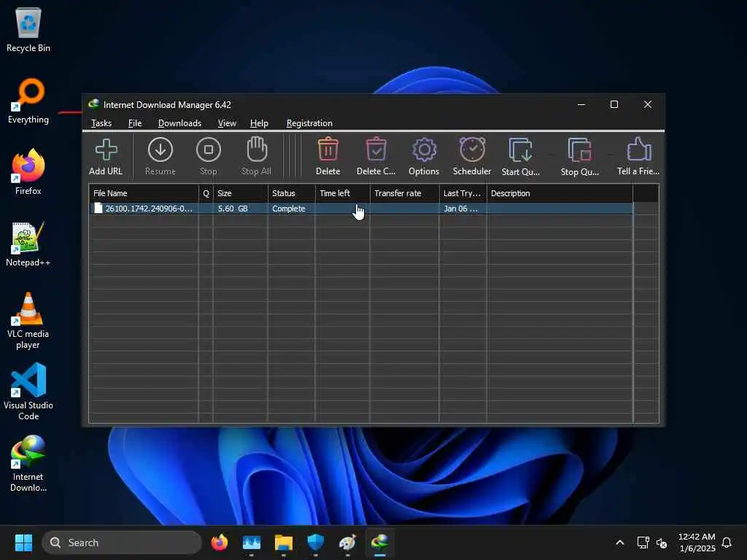Viewport: 747px width, 560px height.
Task: Sort by Transfer rate column header
Action: pos(404,192)
